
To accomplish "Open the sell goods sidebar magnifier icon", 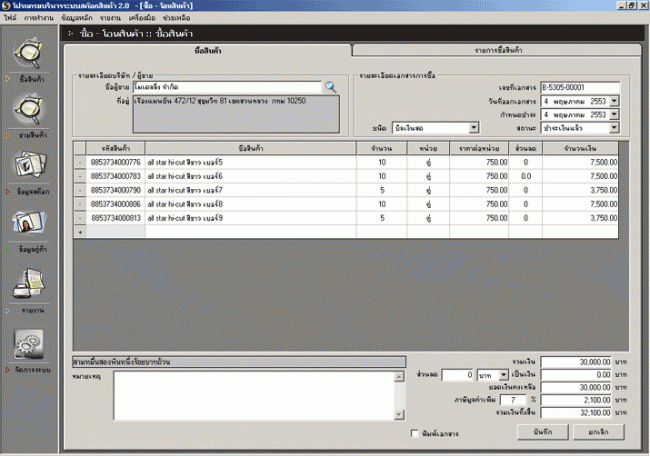I will click(x=29, y=109).
